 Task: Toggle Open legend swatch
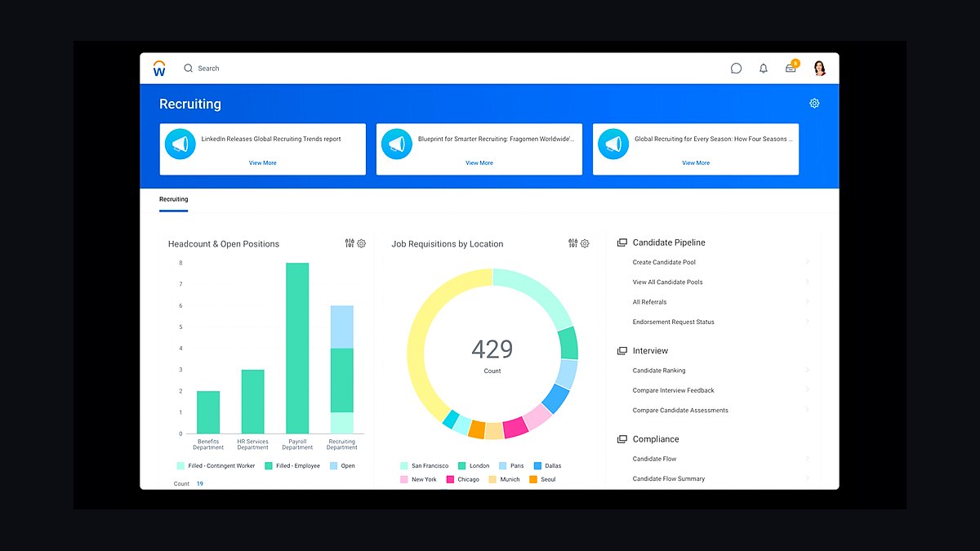coord(334,466)
